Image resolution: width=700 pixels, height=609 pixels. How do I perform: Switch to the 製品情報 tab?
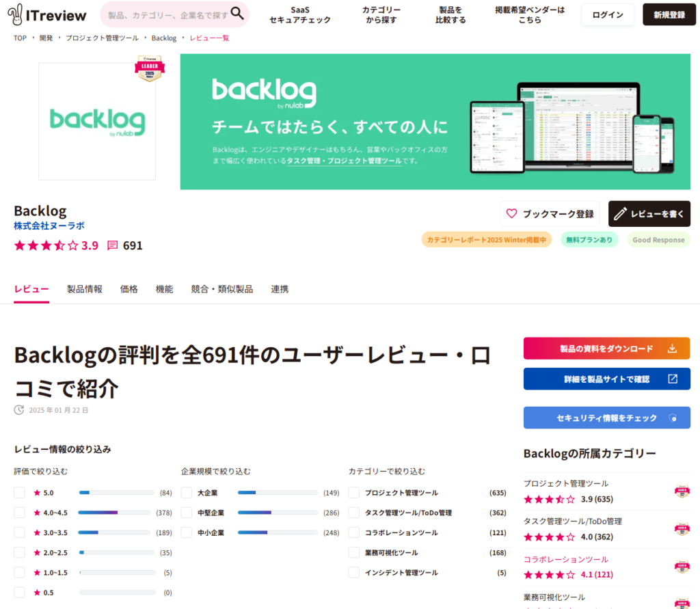[84, 289]
